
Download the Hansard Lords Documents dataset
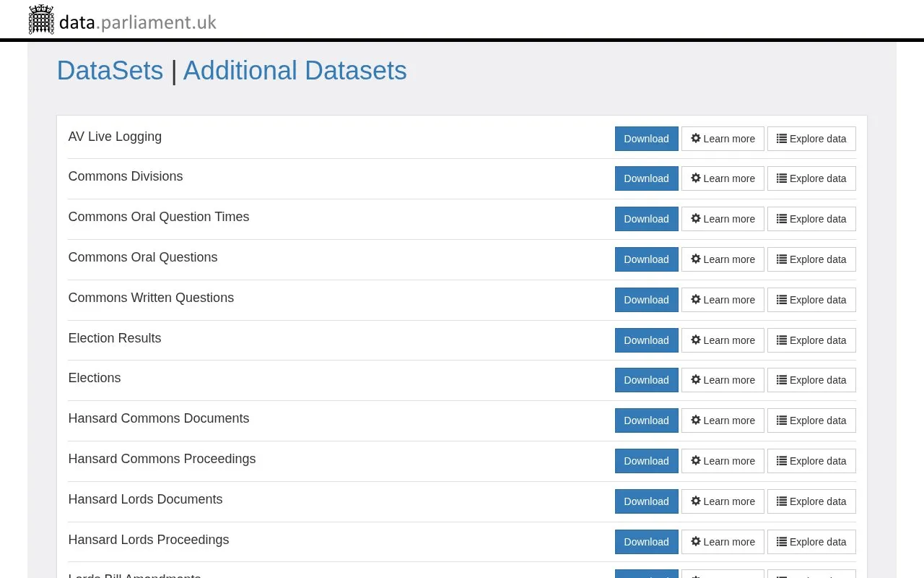[646, 501]
